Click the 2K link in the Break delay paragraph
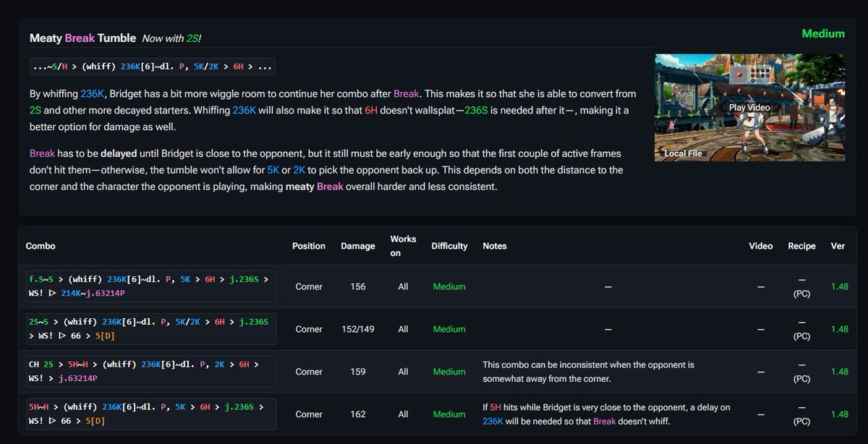868x444 pixels. [299, 170]
